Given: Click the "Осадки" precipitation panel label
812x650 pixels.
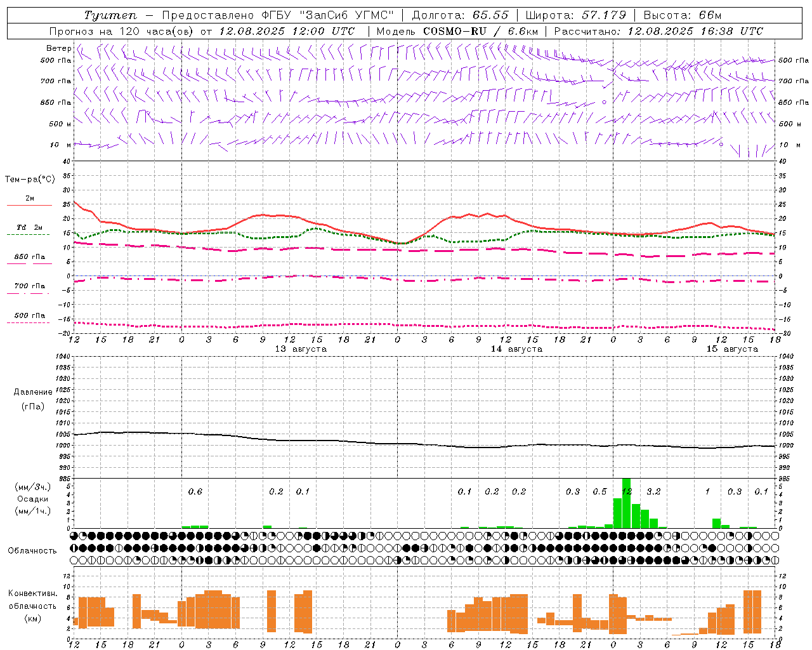Looking at the screenshot, I should point(32,499).
